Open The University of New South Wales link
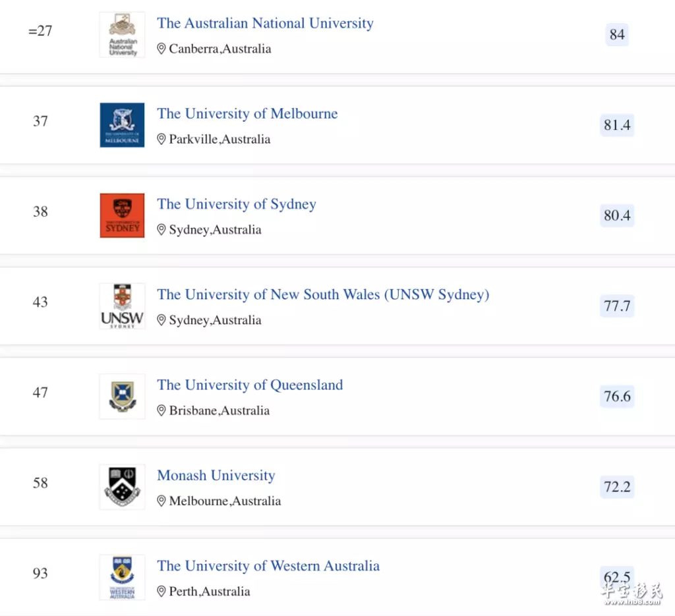 [323, 294]
